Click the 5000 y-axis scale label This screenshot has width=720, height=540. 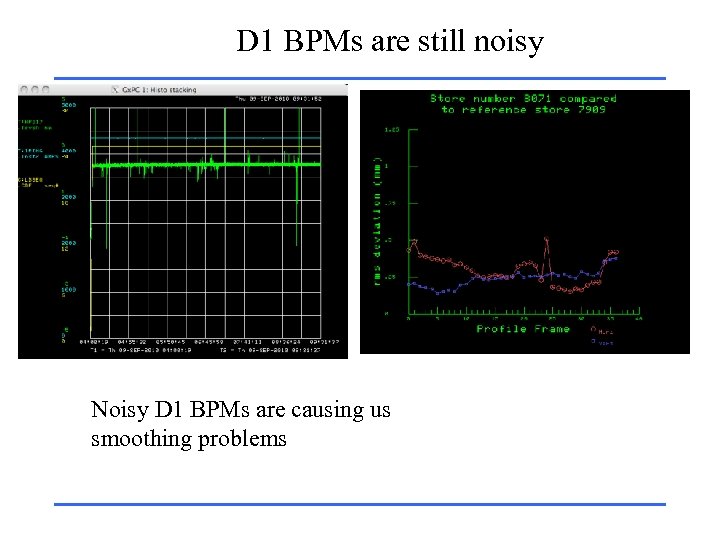(x=69, y=105)
